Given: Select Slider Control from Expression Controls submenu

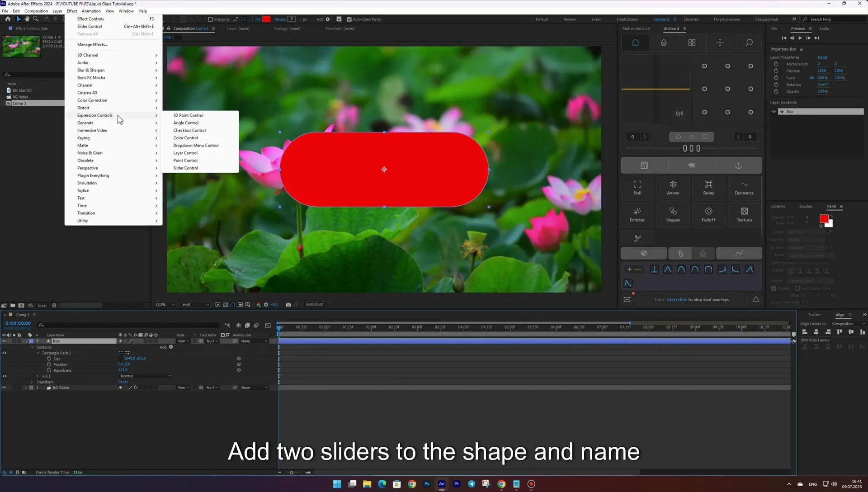Looking at the screenshot, I should point(185,168).
